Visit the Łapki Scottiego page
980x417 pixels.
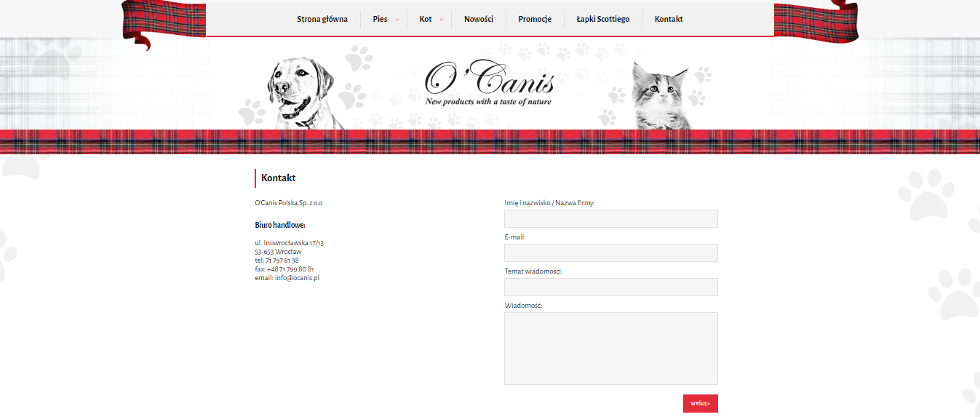(603, 19)
